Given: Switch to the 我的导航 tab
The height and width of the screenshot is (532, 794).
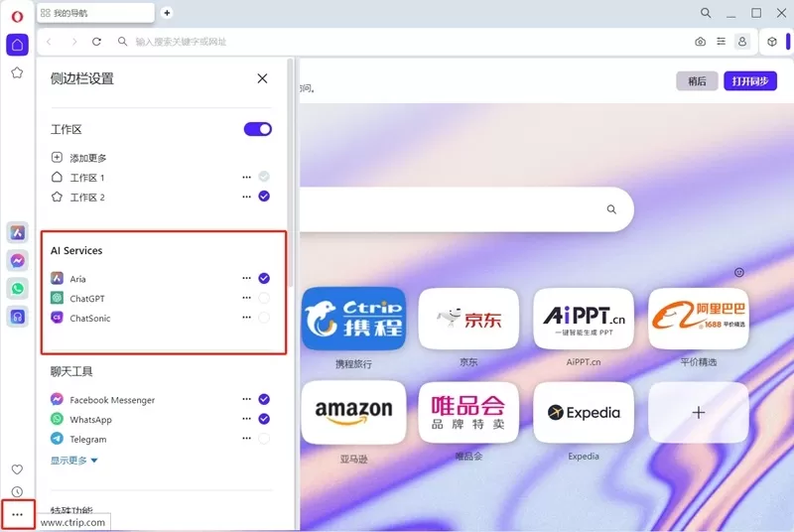Looking at the screenshot, I should coord(95,13).
